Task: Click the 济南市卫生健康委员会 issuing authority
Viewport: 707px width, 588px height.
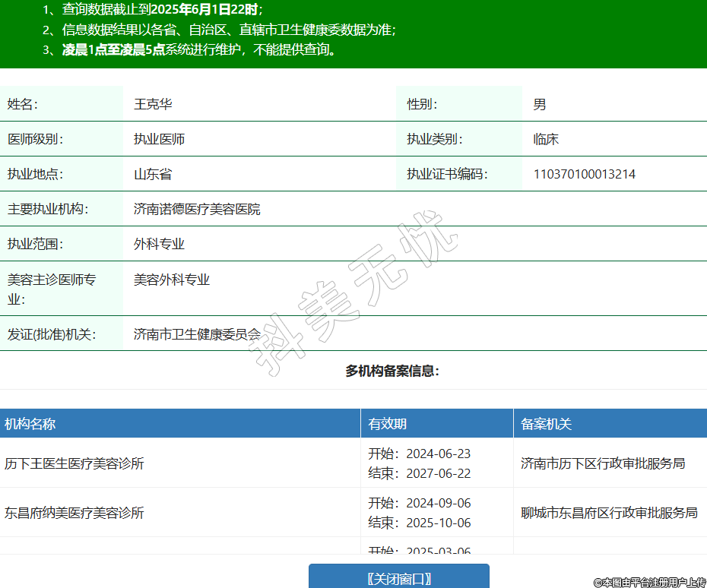Action: [197, 334]
